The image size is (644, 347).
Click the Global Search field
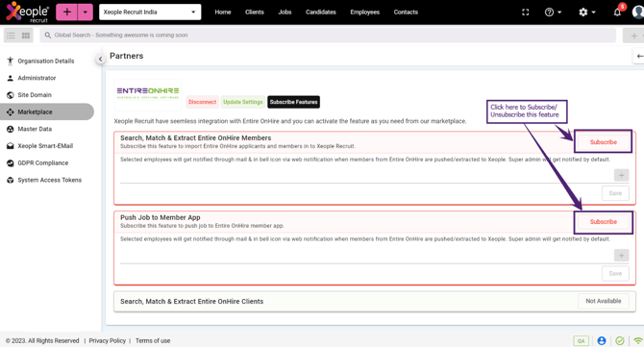coord(328,36)
